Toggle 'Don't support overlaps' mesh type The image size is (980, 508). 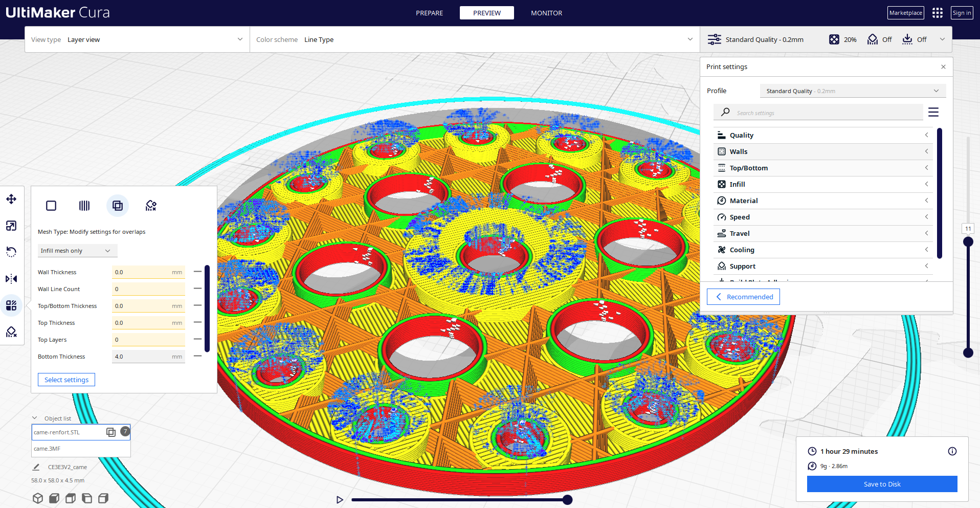coord(150,205)
